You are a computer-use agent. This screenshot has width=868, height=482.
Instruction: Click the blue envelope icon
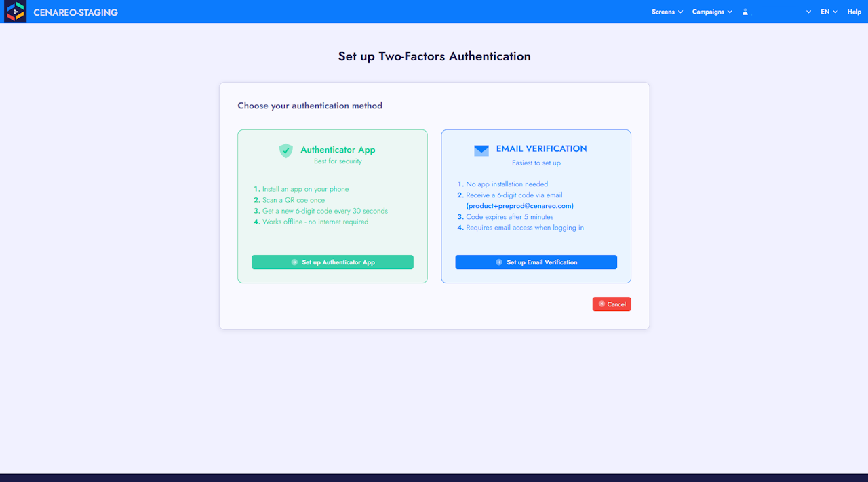coord(481,150)
